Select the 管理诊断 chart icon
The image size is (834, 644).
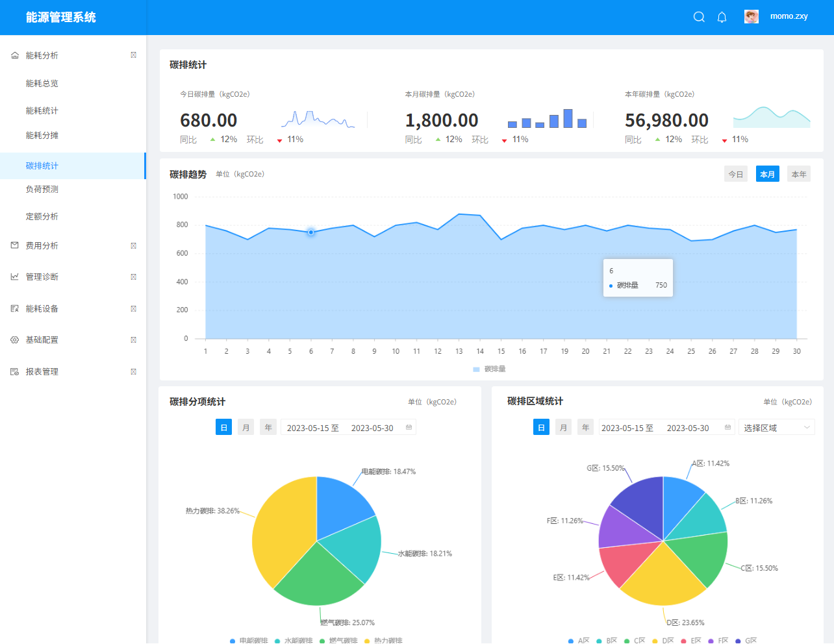(x=15, y=277)
